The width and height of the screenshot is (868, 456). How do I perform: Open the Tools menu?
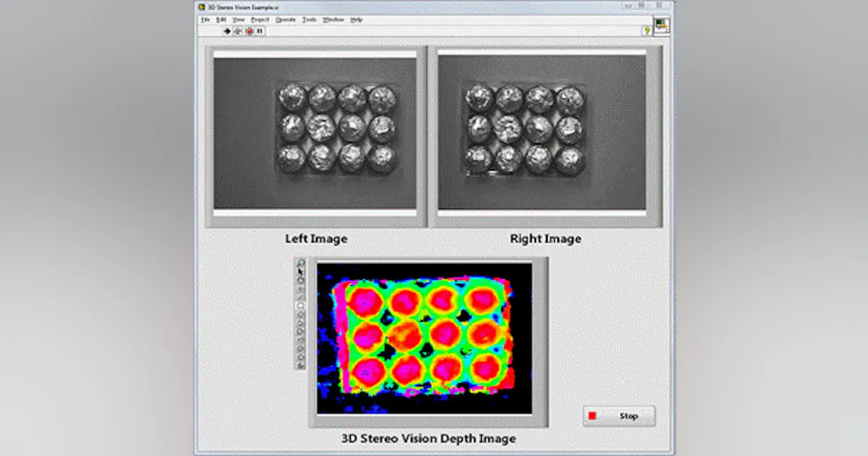click(x=310, y=20)
